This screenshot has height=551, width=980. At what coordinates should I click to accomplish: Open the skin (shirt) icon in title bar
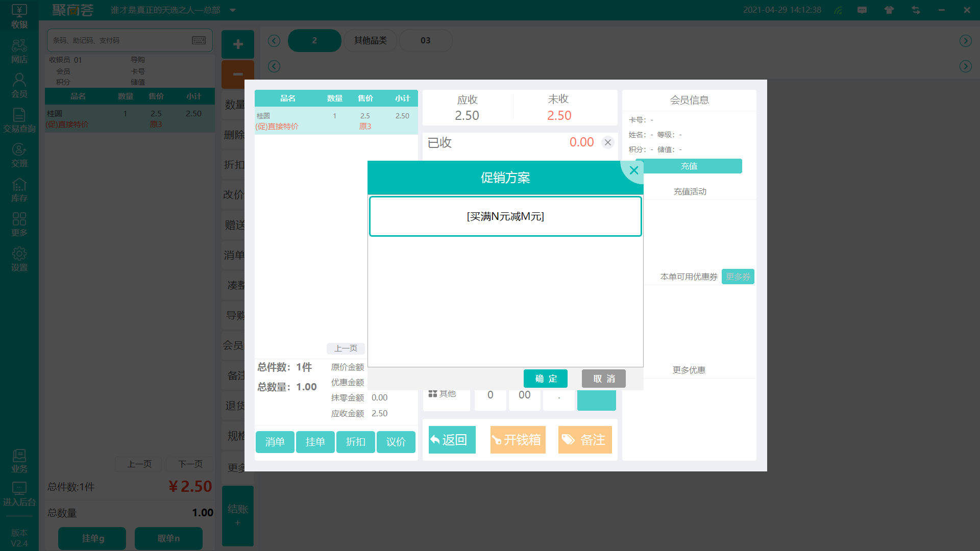889,10
